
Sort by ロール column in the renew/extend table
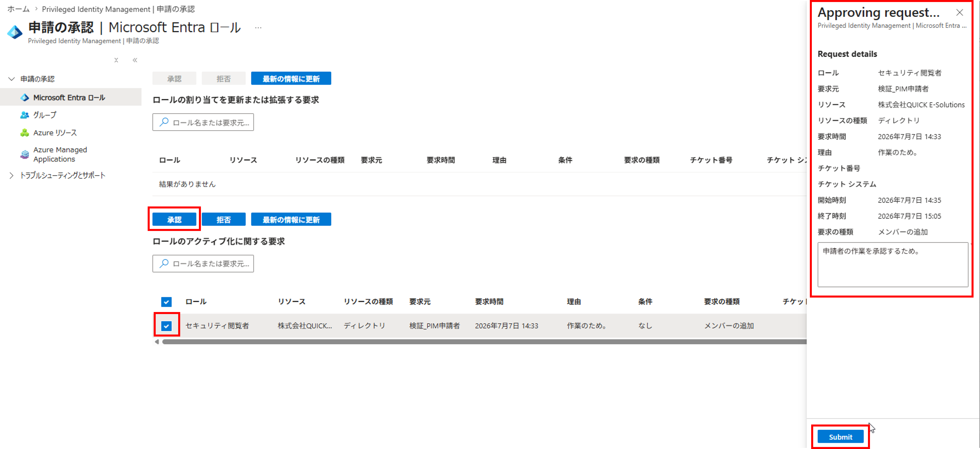click(170, 160)
